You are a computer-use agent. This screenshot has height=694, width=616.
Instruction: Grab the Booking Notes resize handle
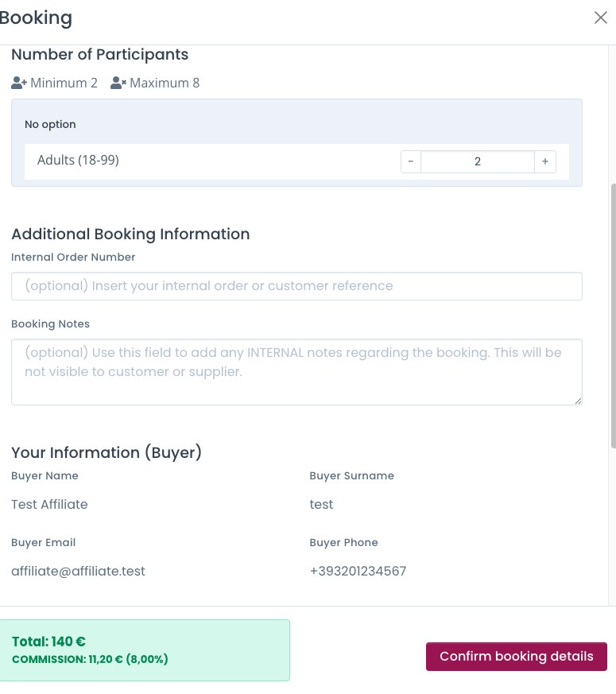pos(578,401)
